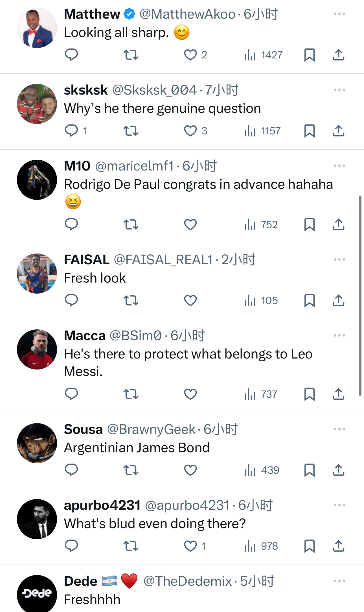Retweet sksksk's genuine question reply
The width and height of the screenshot is (364, 612).
click(131, 131)
